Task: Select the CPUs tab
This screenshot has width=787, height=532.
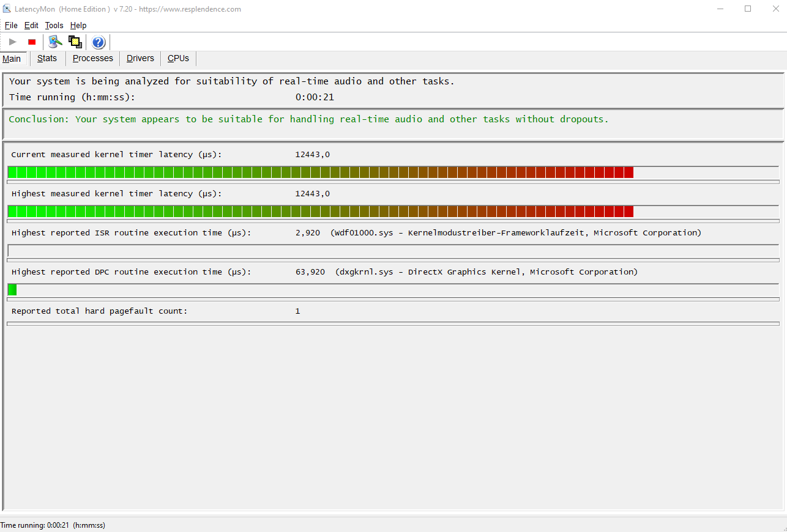Action: 178,58
